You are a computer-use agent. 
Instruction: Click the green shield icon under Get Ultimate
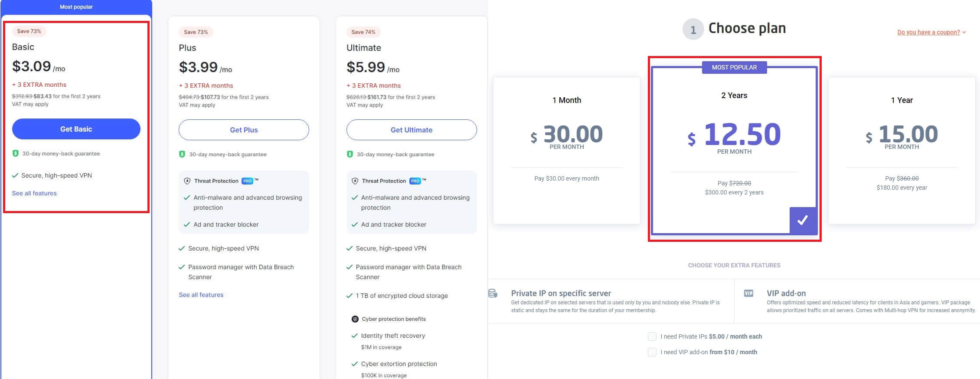(x=350, y=154)
